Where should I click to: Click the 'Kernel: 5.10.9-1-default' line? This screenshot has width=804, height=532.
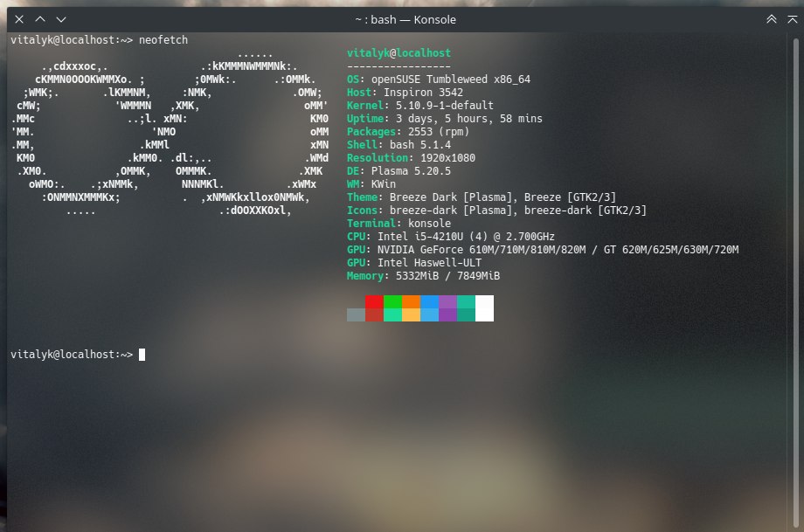tap(420, 106)
